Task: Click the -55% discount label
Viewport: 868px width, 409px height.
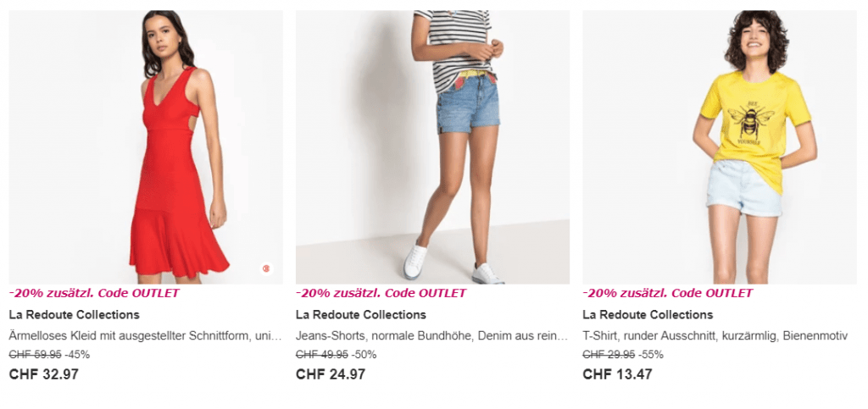Action: (651, 355)
